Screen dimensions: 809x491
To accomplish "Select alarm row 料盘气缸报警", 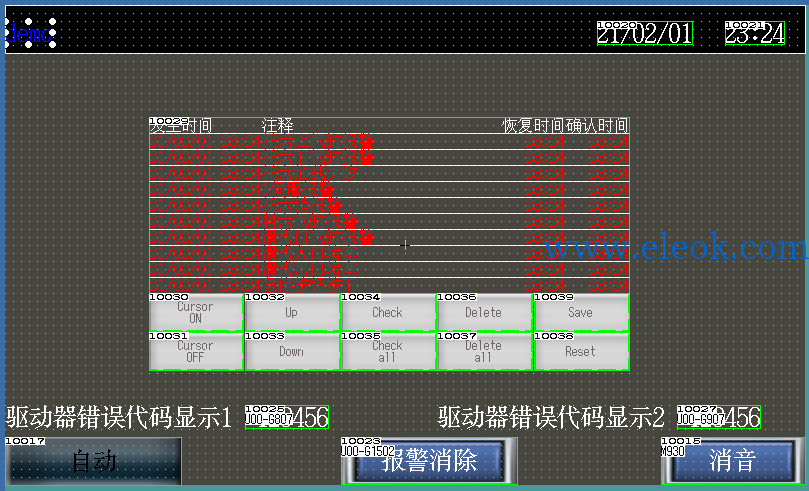I will click(x=390, y=222).
